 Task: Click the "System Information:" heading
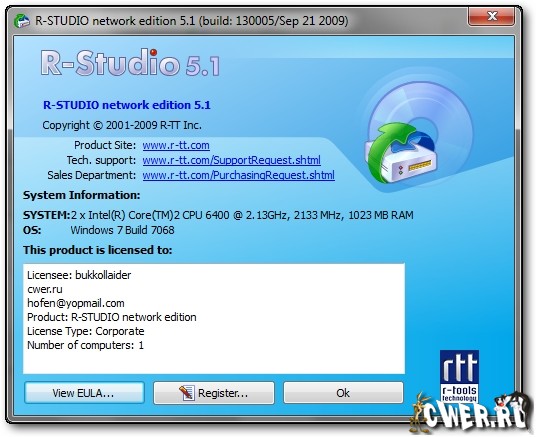point(82,195)
